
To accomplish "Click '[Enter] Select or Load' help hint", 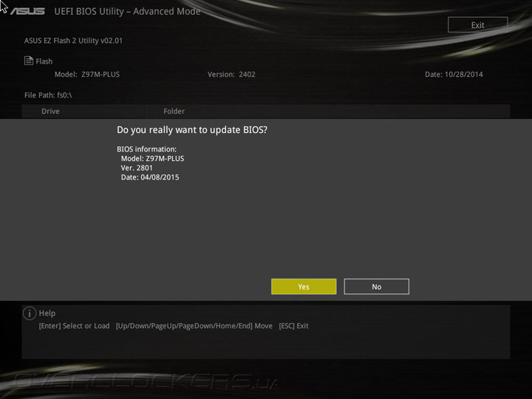I will (75, 326).
